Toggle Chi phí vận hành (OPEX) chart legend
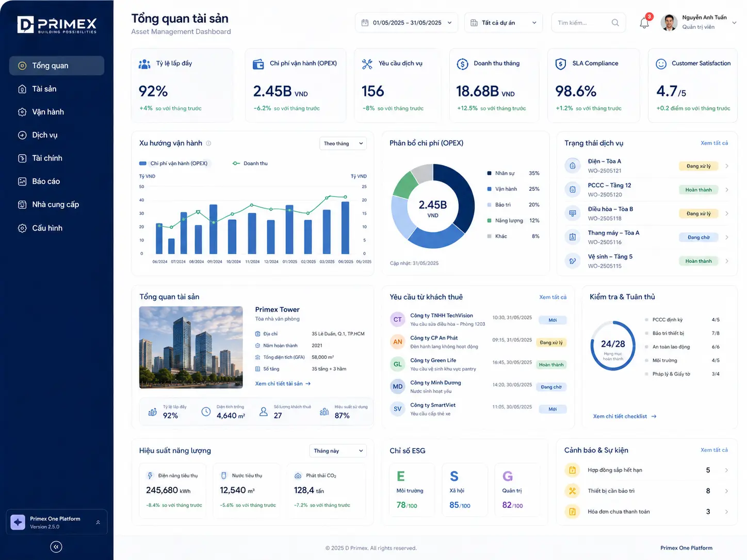The height and width of the screenshot is (560, 747). tap(173, 163)
